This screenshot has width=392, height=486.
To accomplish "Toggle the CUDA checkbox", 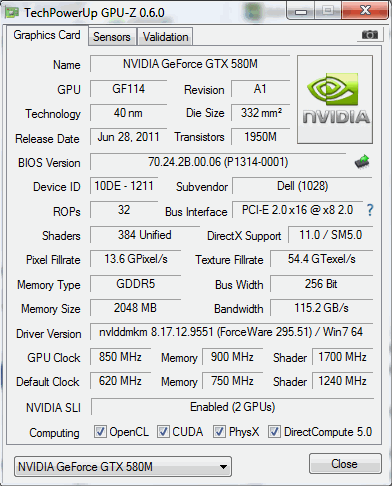I will (x=163, y=431).
